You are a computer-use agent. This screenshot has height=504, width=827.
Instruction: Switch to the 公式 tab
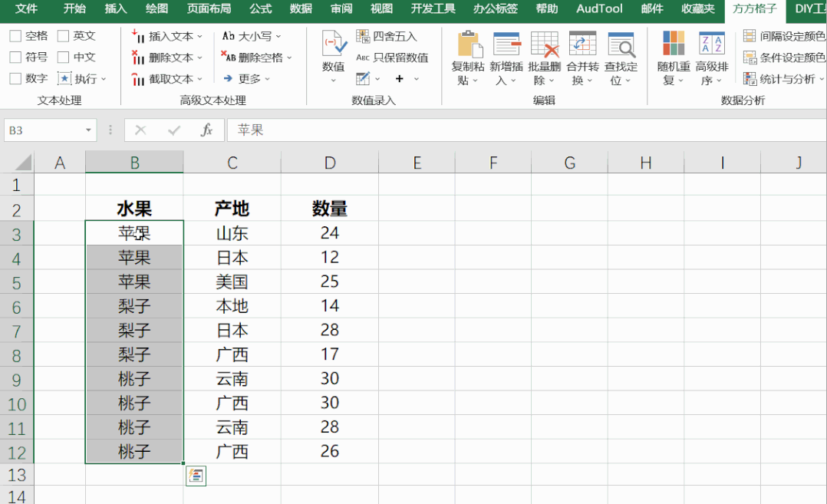click(261, 9)
